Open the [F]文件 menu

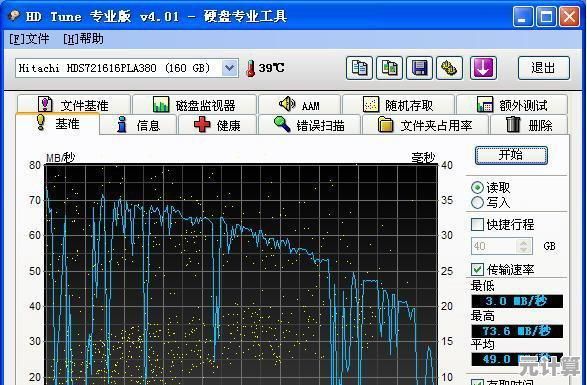click(x=29, y=39)
